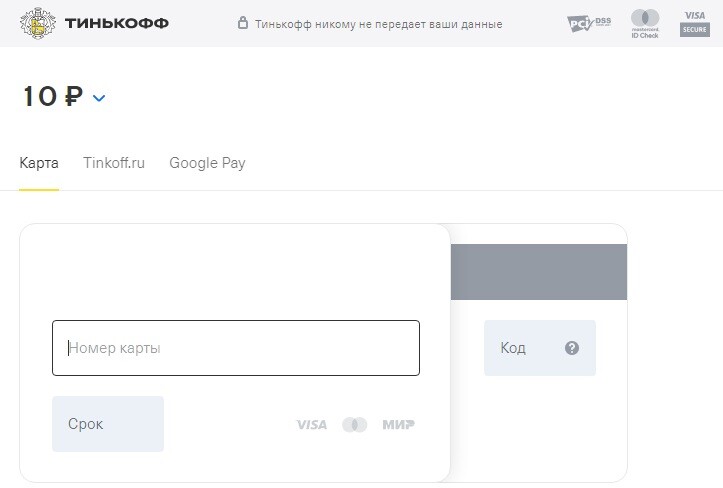
Task: Expand the 10 ₽ amount details chevron
Action: (x=99, y=98)
